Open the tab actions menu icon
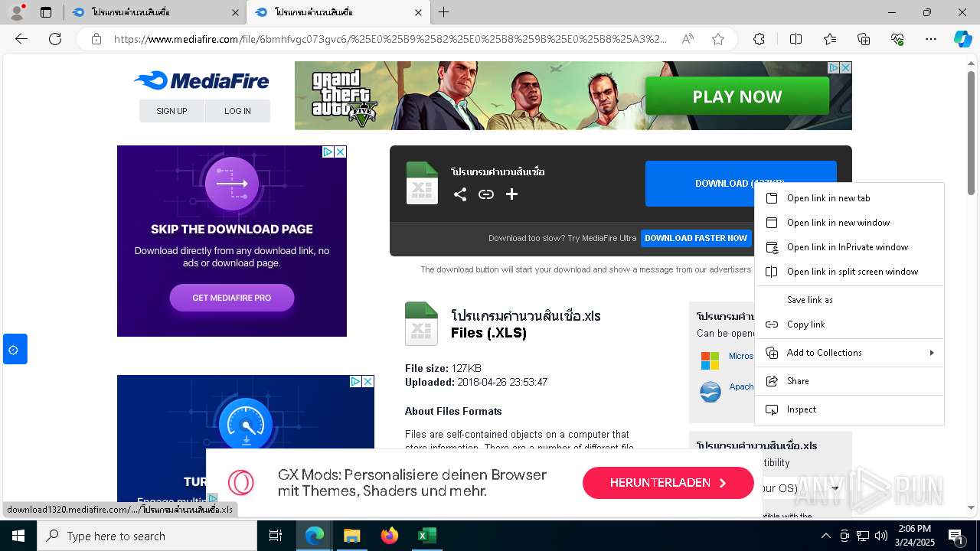The image size is (980, 551). [46, 12]
